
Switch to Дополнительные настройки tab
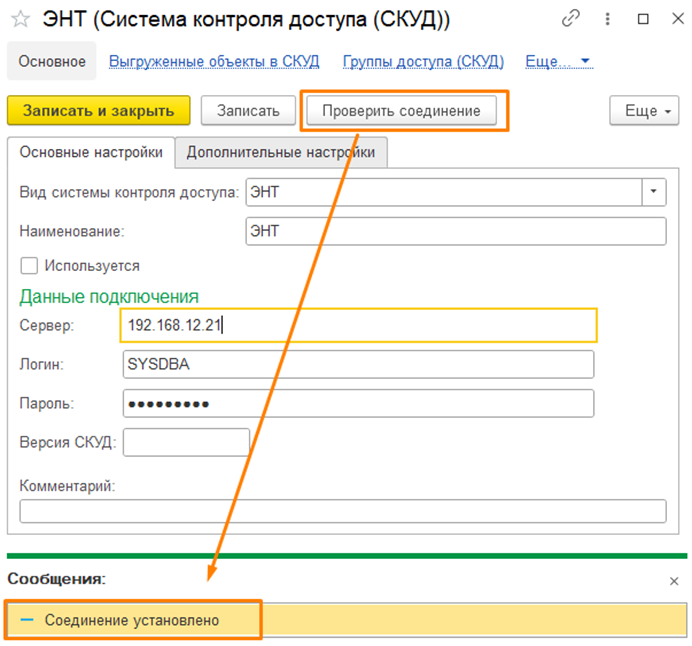[281, 153]
